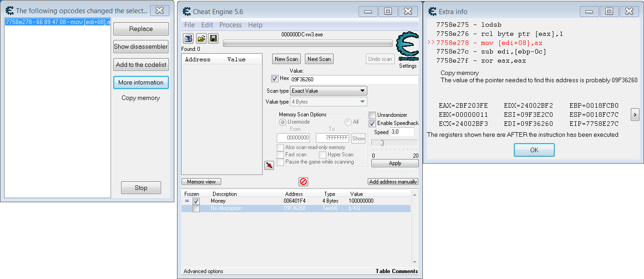Select the 7758e278 opcode list entry
This screenshot has height=279, width=644.
click(x=57, y=22)
